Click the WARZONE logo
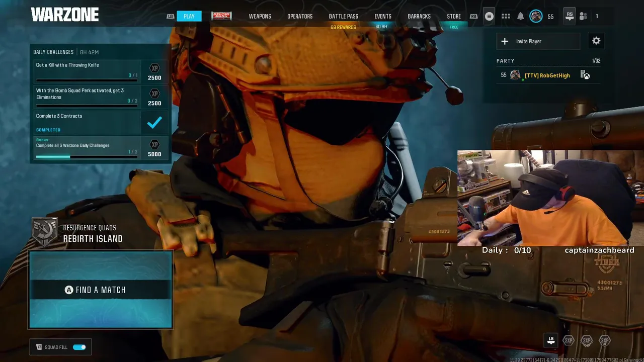644x362 pixels. (x=65, y=15)
